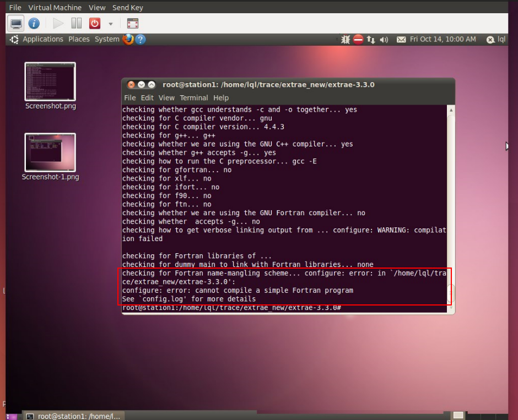This screenshot has width=518, height=420.
Task: Open Ubuntu Applications menu
Action: tap(43, 39)
